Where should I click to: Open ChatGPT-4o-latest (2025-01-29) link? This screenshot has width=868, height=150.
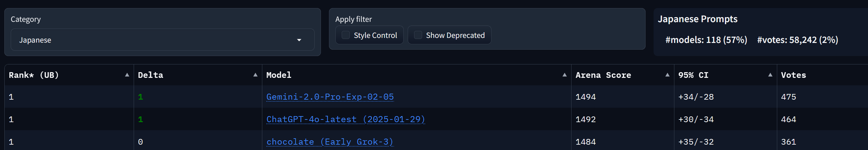tap(346, 119)
